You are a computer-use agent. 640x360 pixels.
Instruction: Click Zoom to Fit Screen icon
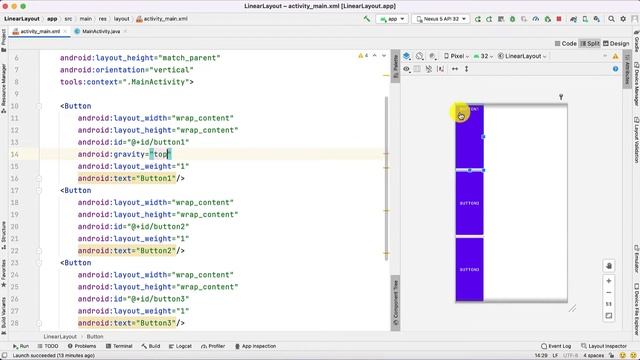tap(609, 316)
